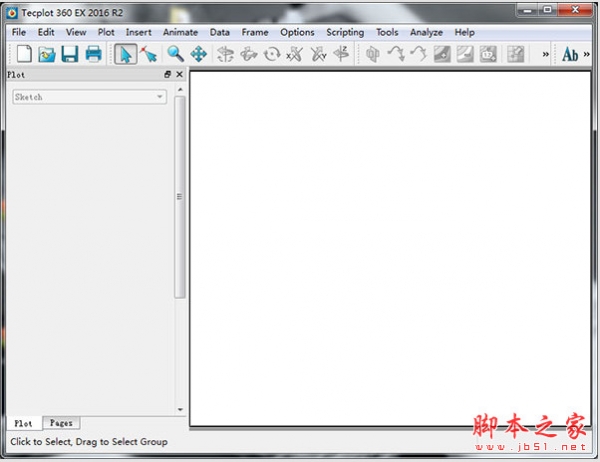Select the X-axis rotate tool
The image size is (600, 462).
pyautogui.click(x=295, y=54)
